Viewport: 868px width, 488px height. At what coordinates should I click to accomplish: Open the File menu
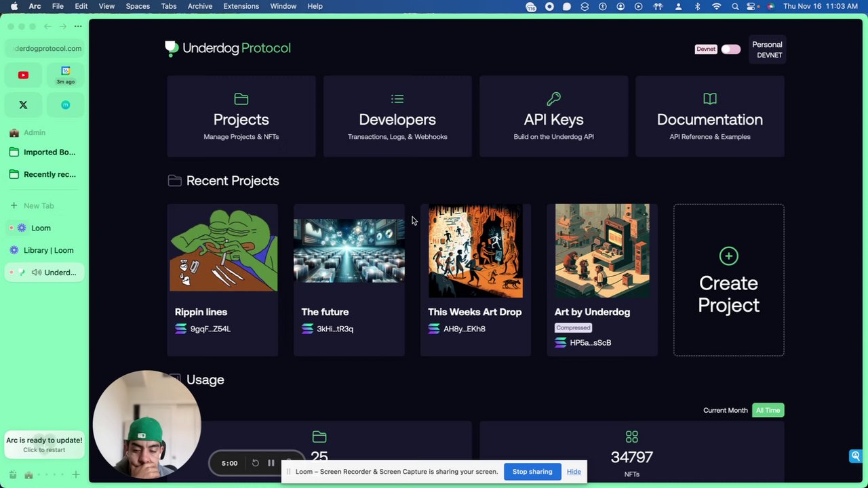click(58, 6)
